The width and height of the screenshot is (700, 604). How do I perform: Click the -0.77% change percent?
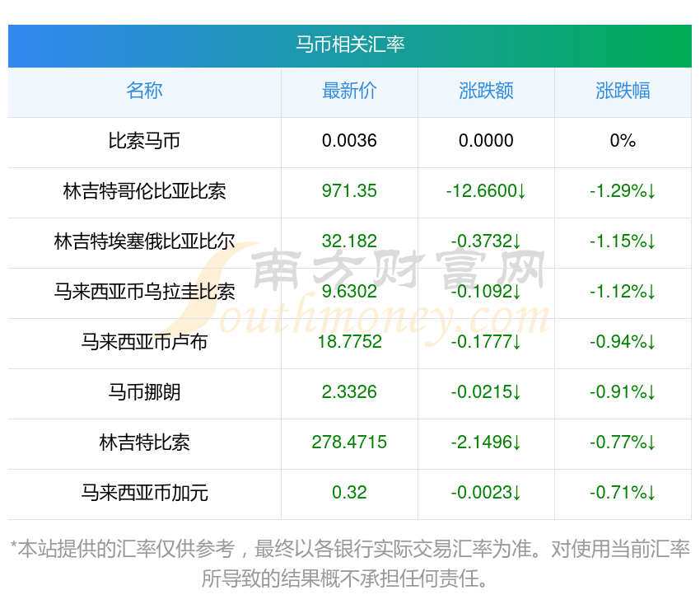point(623,442)
